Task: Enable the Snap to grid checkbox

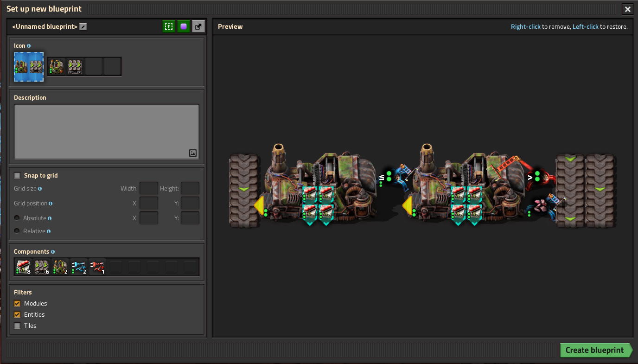Action: pyautogui.click(x=18, y=175)
